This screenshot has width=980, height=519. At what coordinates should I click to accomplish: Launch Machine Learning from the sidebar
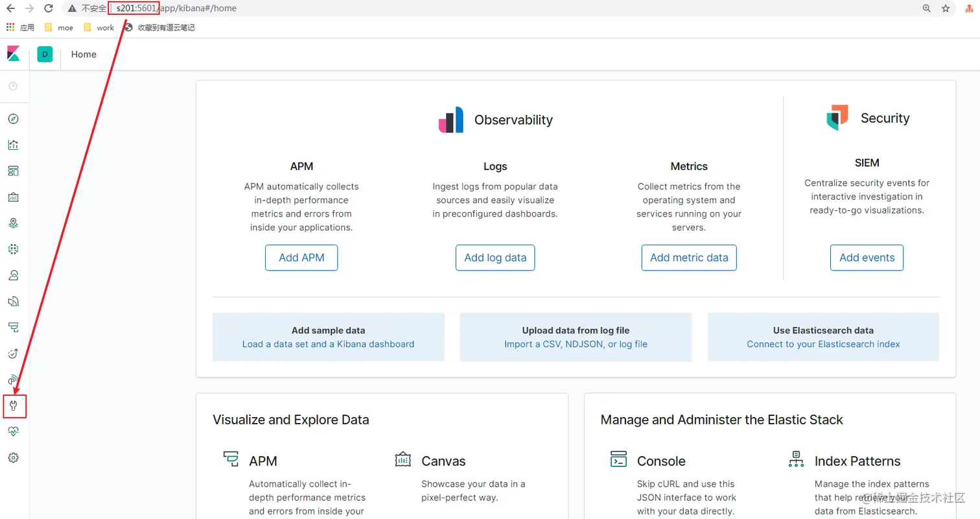pyautogui.click(x=13, y=249)
